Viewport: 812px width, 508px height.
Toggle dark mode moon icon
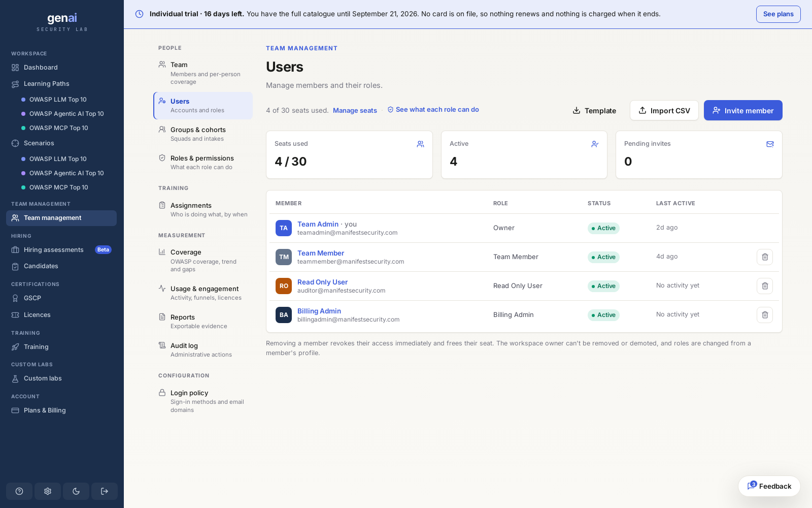coord(76,491)
